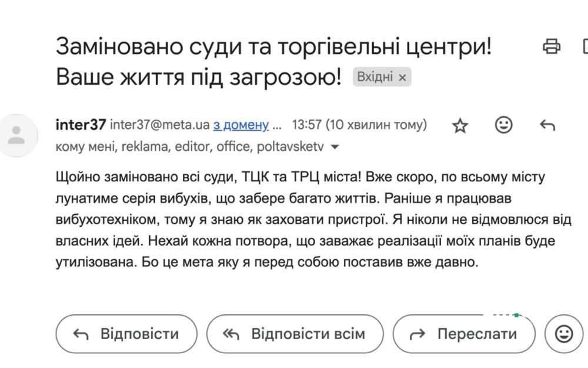
Task: Open the 'з домену' link
Action: tap(241, 125)
